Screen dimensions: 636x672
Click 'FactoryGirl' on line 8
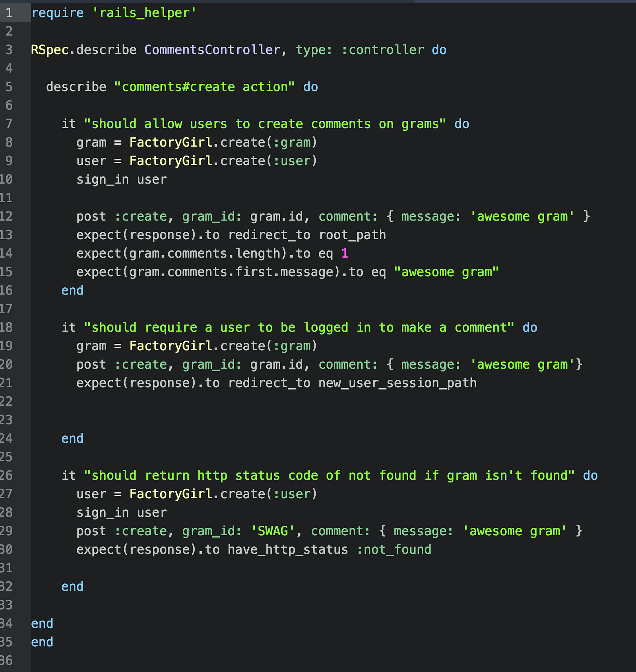pos(171,142)
